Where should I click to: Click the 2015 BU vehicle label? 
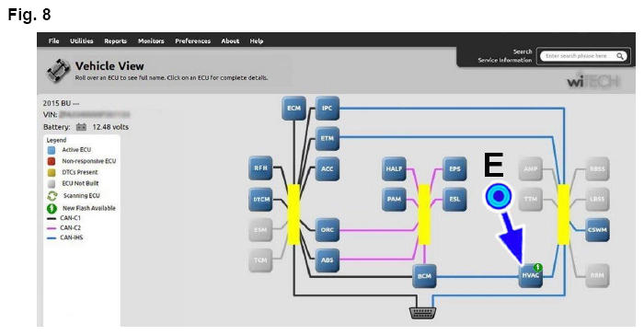tap(62, 103)
